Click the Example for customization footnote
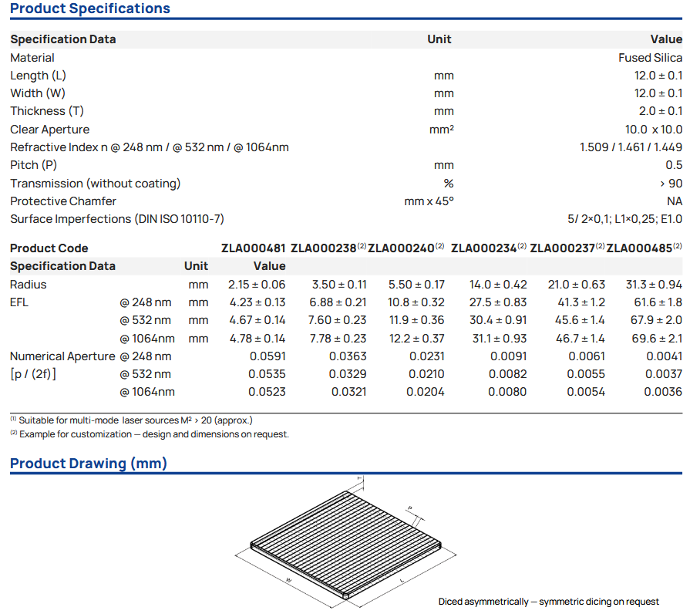The image size is (700, 614). click(x=150, y=434)
